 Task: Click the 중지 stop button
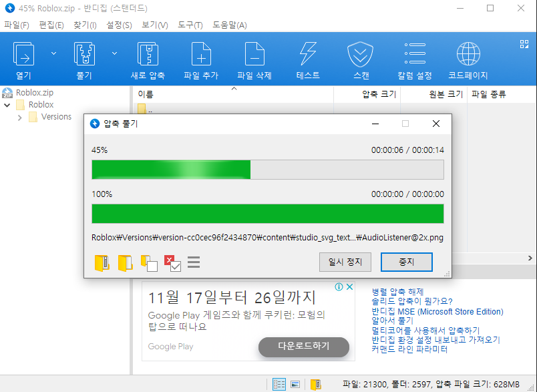pos(407,262)
